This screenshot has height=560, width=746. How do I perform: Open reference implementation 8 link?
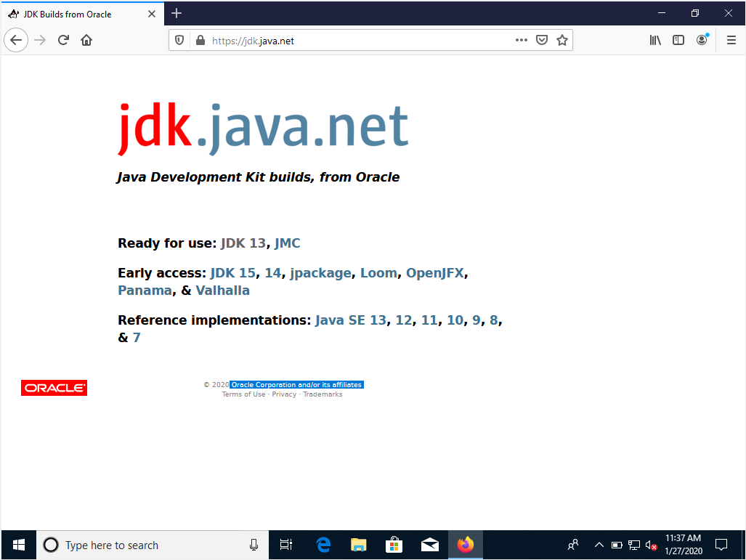[x=494, y=320]
